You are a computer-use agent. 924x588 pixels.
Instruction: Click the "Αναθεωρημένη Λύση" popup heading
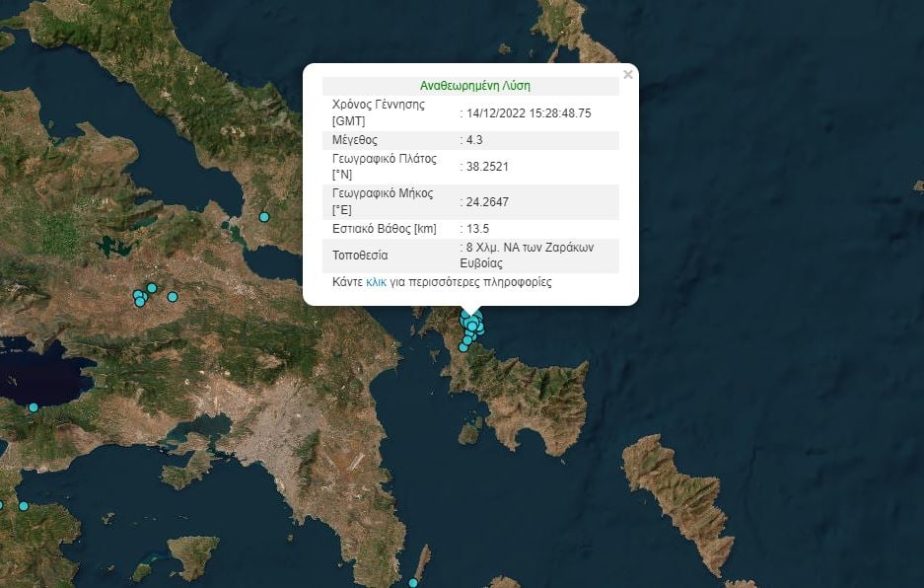(x=474, y=86)
